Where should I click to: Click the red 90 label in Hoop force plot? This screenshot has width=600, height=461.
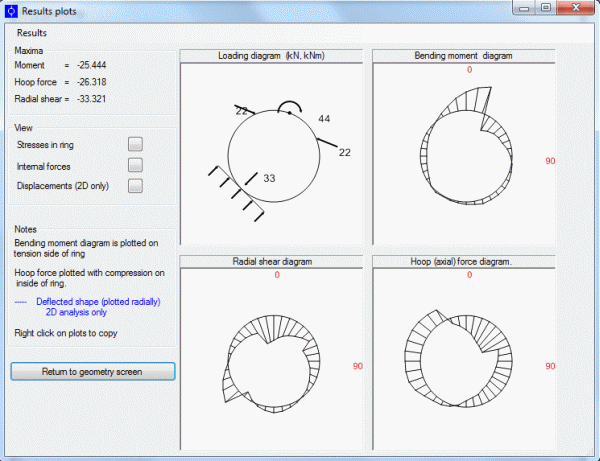pyautogui.click(x=550, y=367)
